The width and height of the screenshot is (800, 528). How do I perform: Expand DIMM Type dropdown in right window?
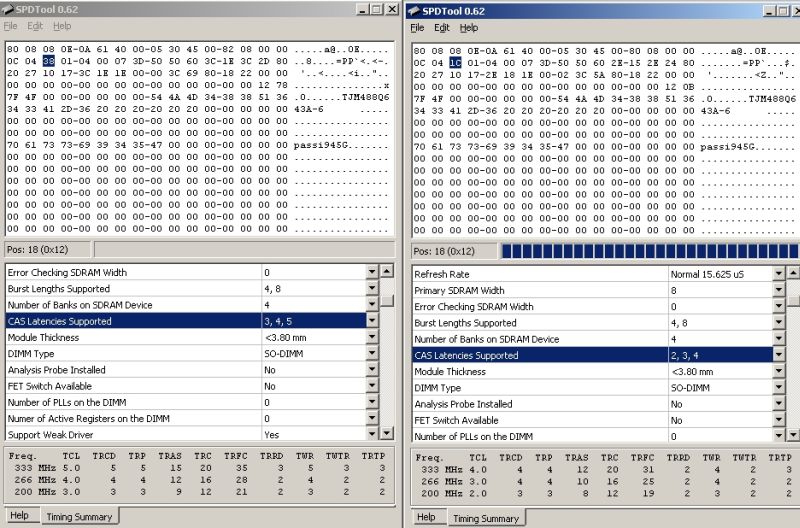(x=779, y=388)
